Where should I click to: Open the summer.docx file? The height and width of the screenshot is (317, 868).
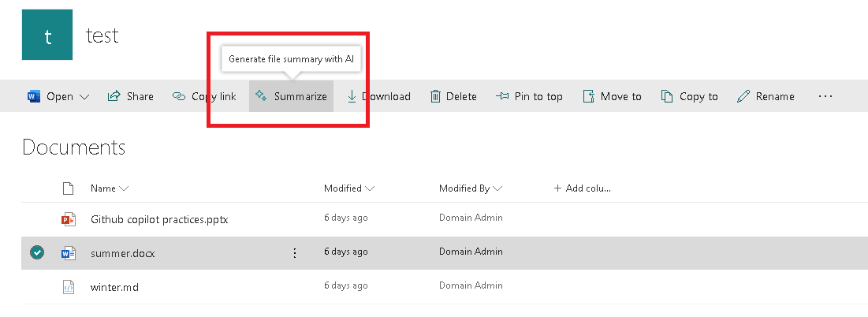(x=123, y=253)
